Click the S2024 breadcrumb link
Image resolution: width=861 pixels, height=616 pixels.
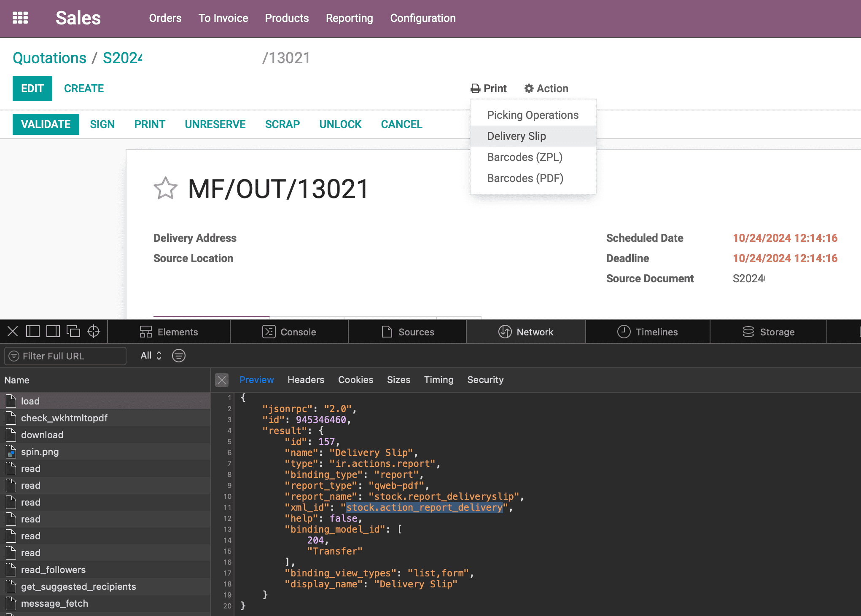point(123,58)
